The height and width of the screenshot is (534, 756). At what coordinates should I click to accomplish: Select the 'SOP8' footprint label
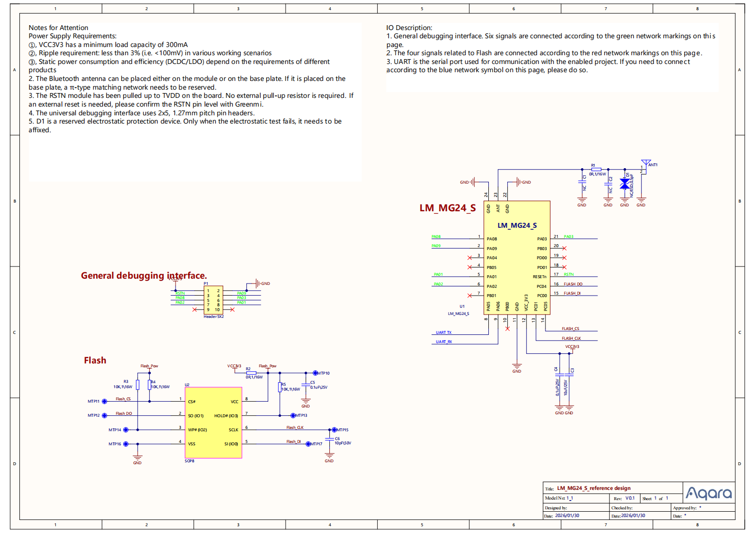point(190,461)
